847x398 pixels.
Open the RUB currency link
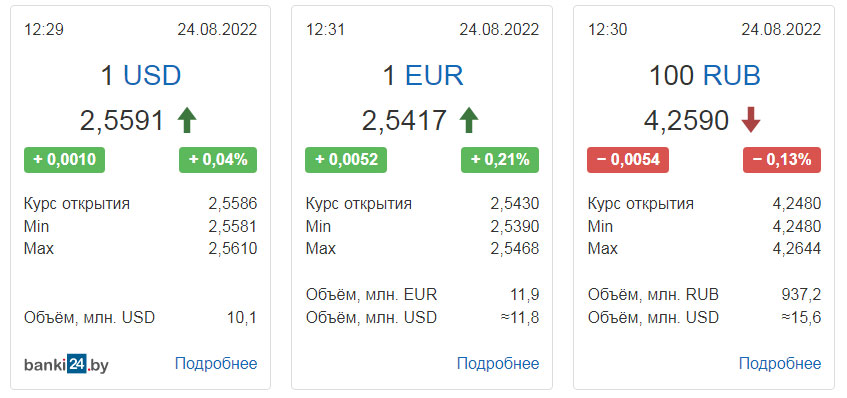732,76
